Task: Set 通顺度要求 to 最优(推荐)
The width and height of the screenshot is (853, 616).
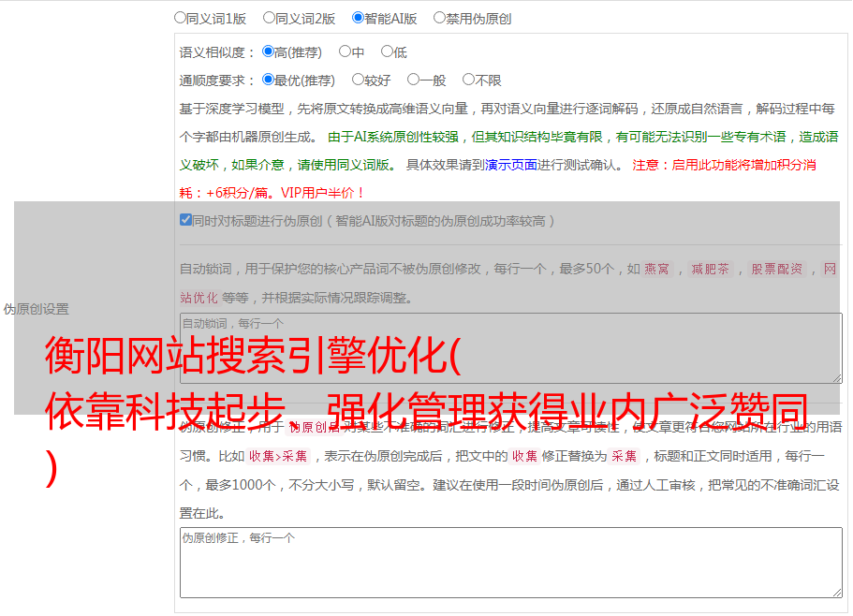Action: (x=268, y=81)
